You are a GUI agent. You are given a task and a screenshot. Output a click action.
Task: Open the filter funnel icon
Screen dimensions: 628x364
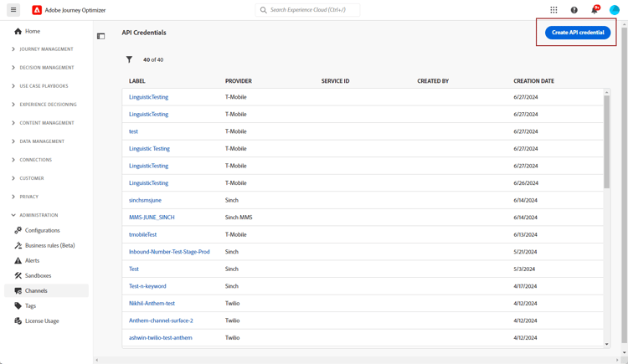129,59
